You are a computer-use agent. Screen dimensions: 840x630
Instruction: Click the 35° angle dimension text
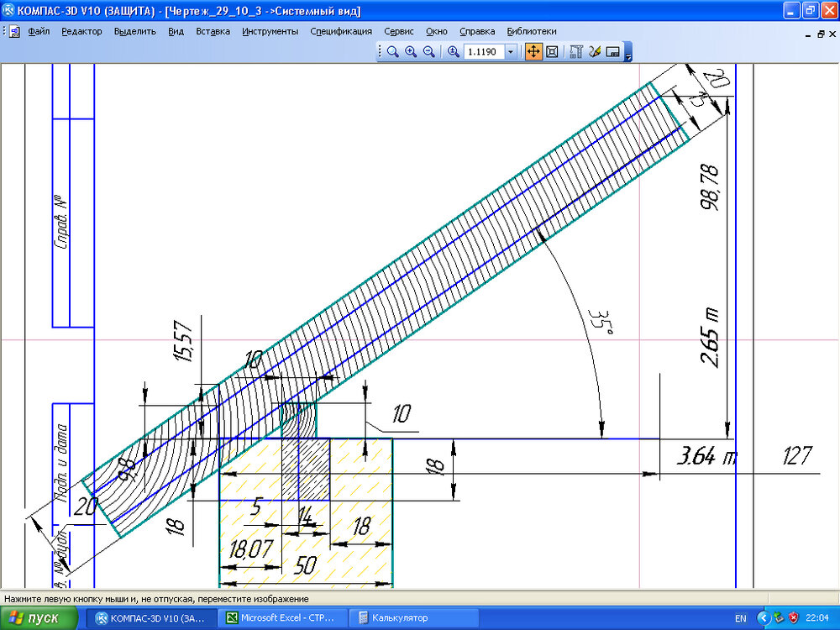pos(601,322)
